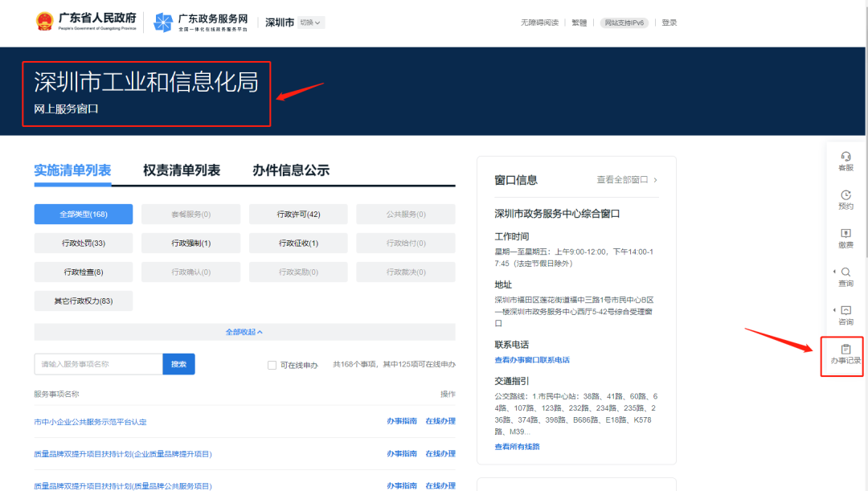Select 行政强制(1) filter
This screenshot has width=868, height=491.
coord(191,243)
